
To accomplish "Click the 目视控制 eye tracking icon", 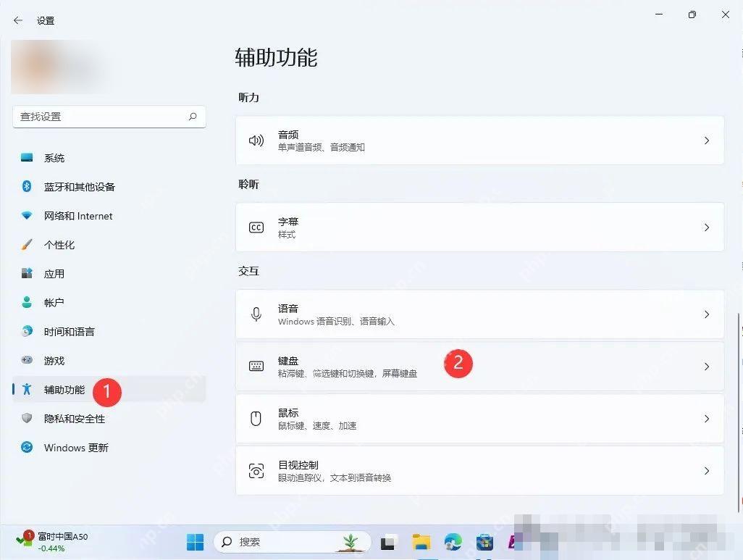I will point(256,471).
